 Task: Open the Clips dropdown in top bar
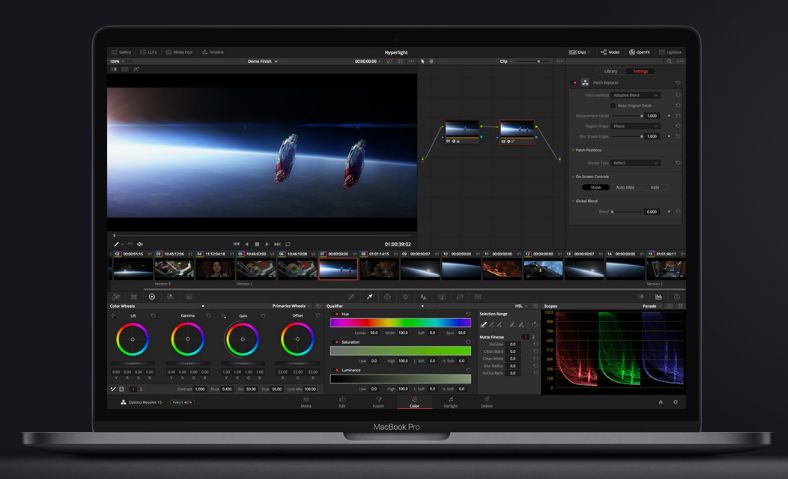(579, 52)
